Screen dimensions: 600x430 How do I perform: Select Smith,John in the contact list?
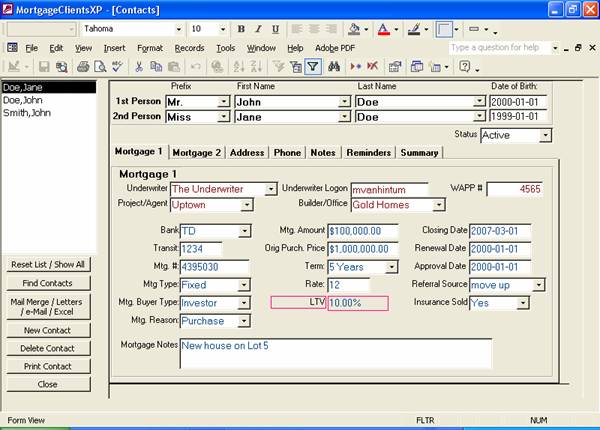27,113
